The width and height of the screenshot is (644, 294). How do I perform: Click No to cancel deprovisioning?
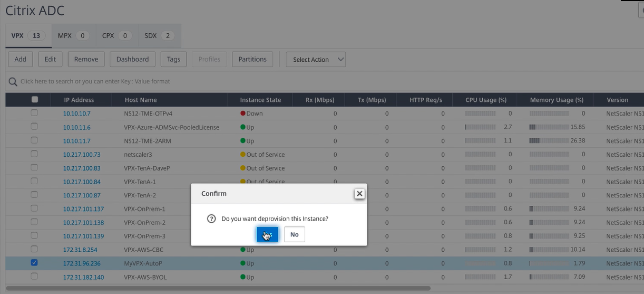pos(294,234)
